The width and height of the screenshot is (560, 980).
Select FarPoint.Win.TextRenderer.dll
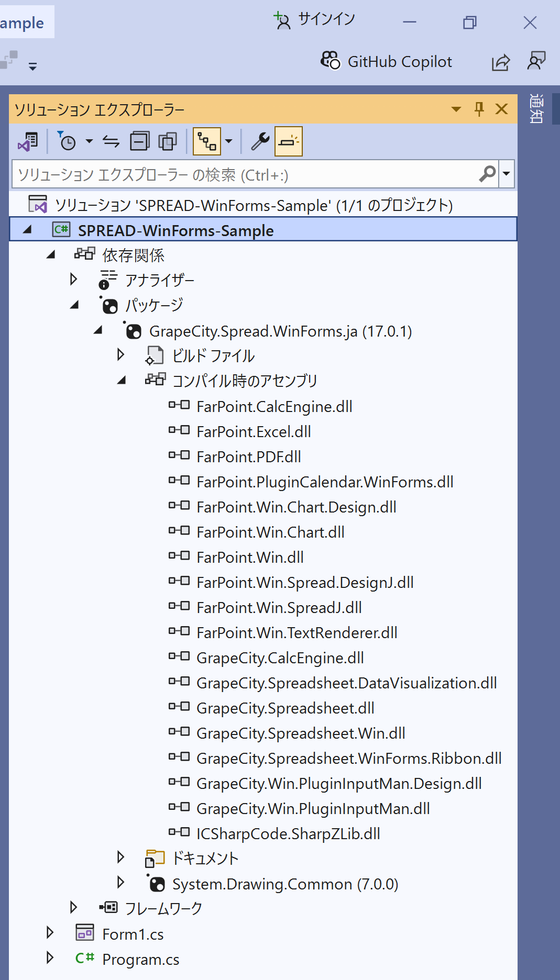click(297, 633)
